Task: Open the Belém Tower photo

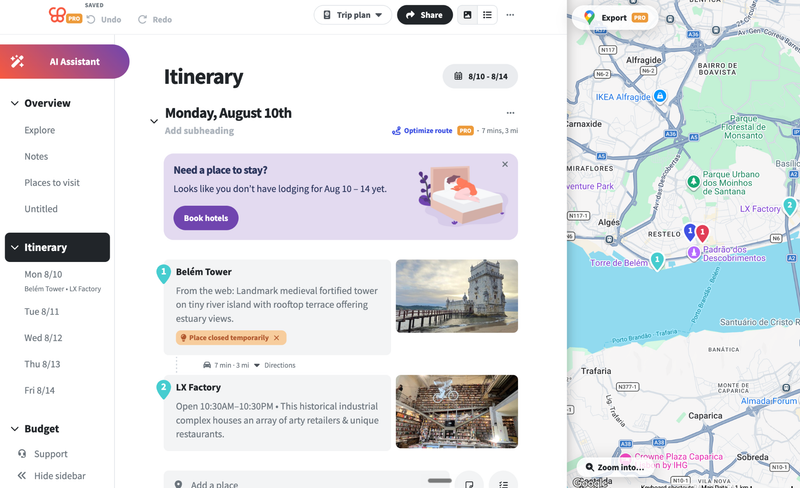Action: [457, 296]
